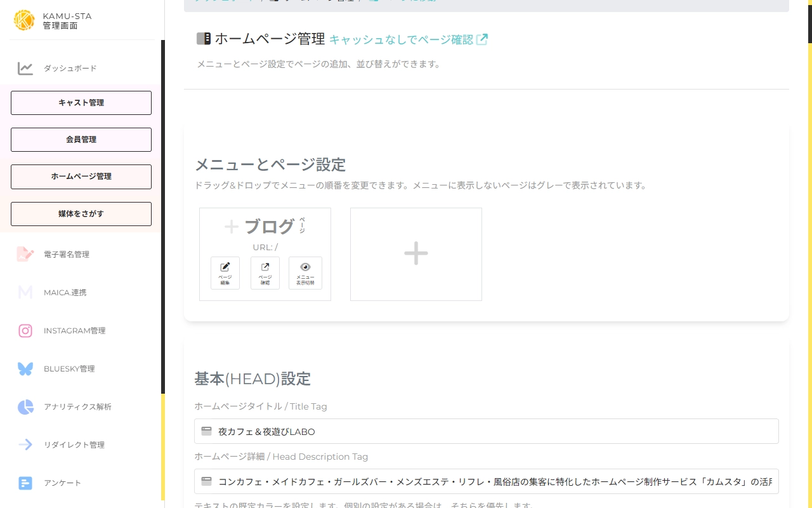Open 媒体をさがす in the sidebar

click(x=81, y=214)
